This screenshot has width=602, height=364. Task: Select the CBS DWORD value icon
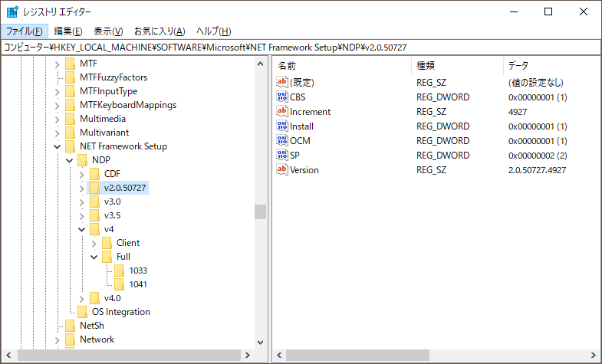[x=281, y=97]
